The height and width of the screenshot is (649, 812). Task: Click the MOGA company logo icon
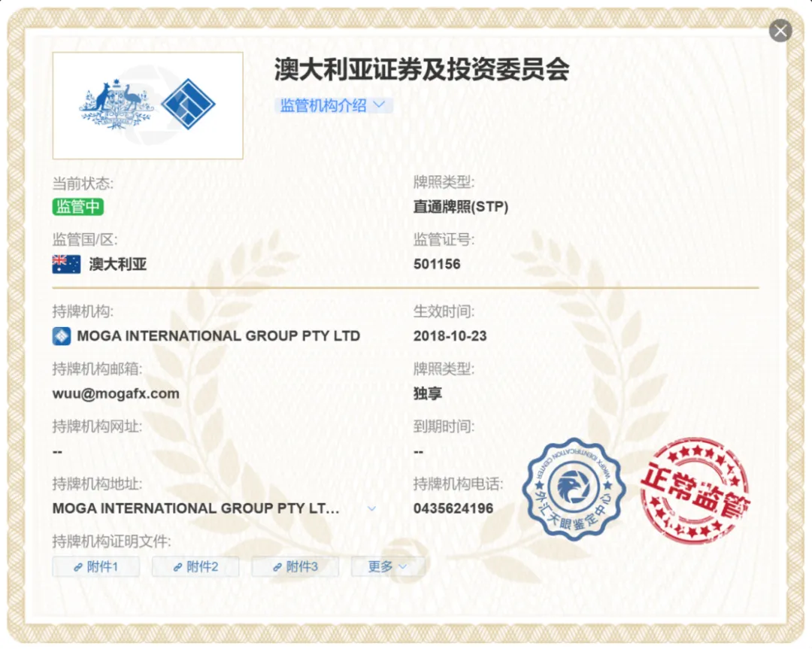point(62,336)
